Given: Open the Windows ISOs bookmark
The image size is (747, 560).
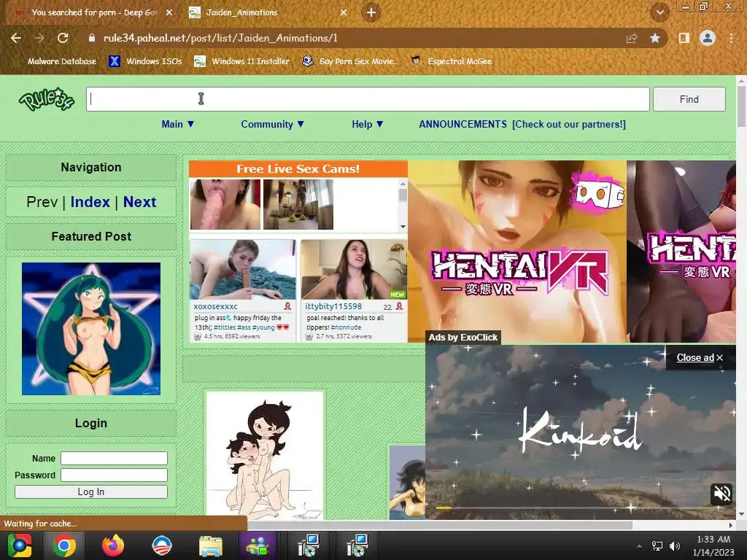Looking at the screenshot, I should click(146, 61).
